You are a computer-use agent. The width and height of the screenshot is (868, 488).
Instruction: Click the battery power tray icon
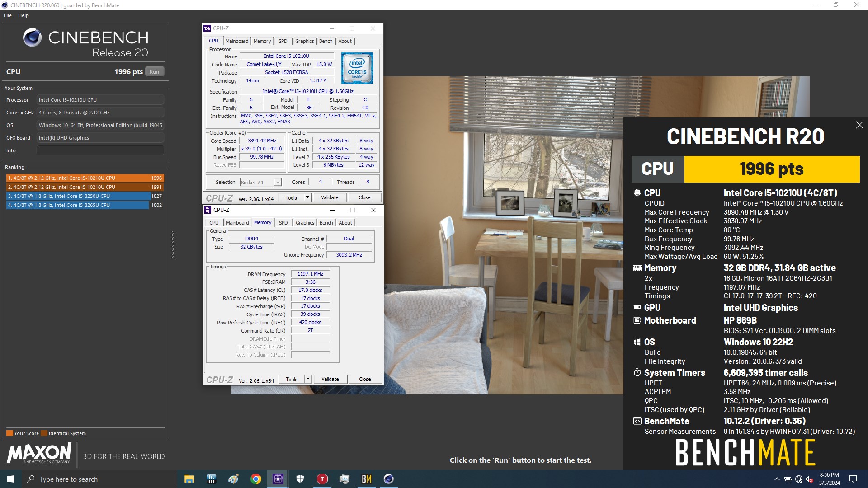click(x=788, y=479)
